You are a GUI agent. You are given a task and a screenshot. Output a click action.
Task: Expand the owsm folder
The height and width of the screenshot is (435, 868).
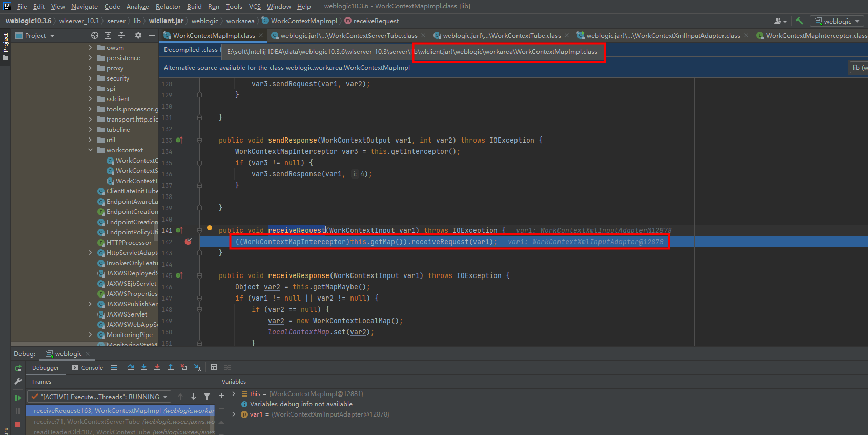point(90,47)
